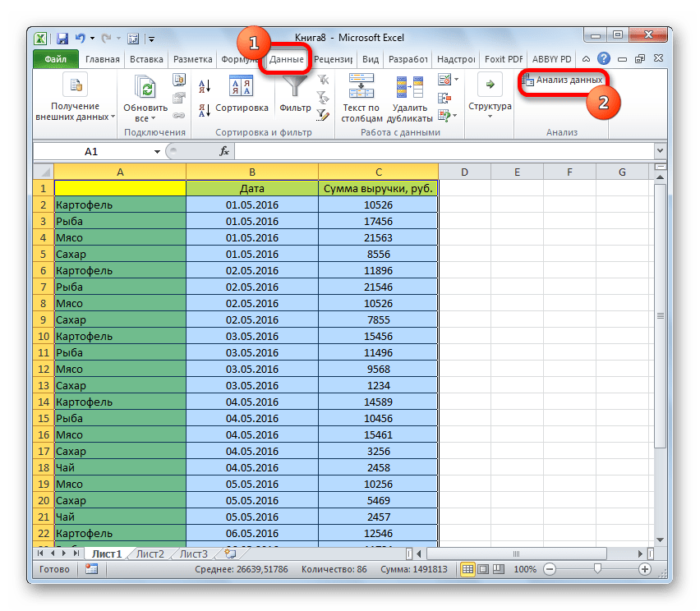Switch to Page Layout view
This screenshot has width=700, height=611.
(x=482, y=569)
